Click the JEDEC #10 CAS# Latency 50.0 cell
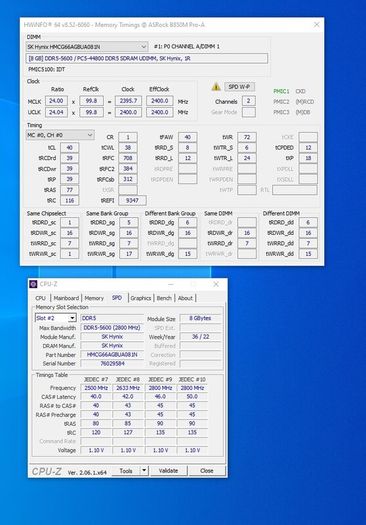This screenshot has height=525, width=366. [192, 396]
